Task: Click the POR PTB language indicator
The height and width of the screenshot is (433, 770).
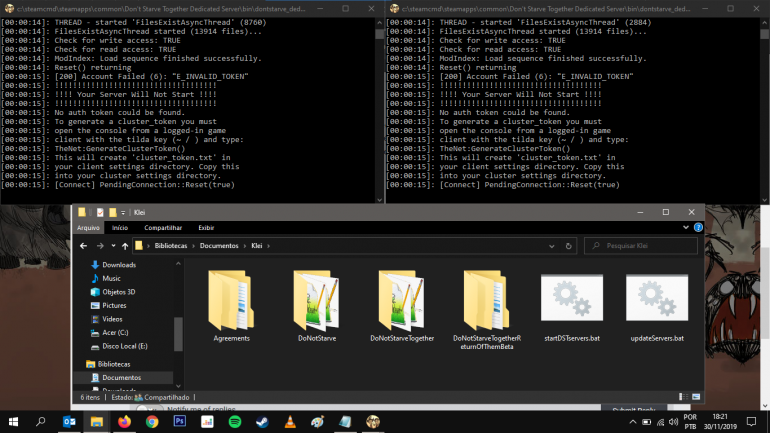Action: (x=690, y=422)
